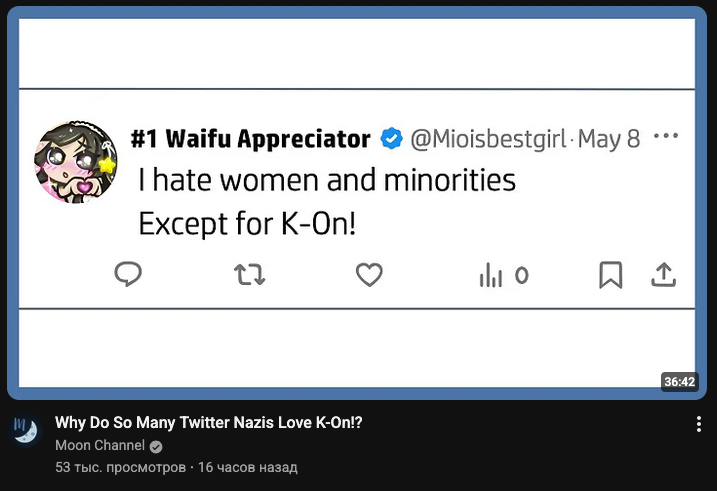The width and height of the screenshot is (717, 491).
Task: Go to Moon Channel channel name link
Action: pyautogui.click(x=100, y=445)
